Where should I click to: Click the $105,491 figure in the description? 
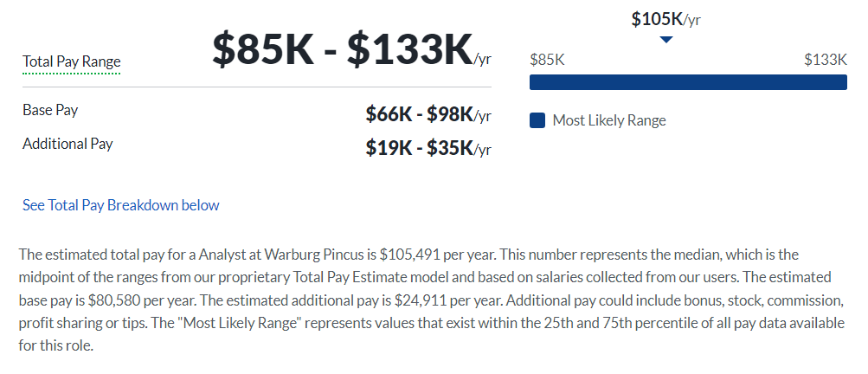pos(409,255)
